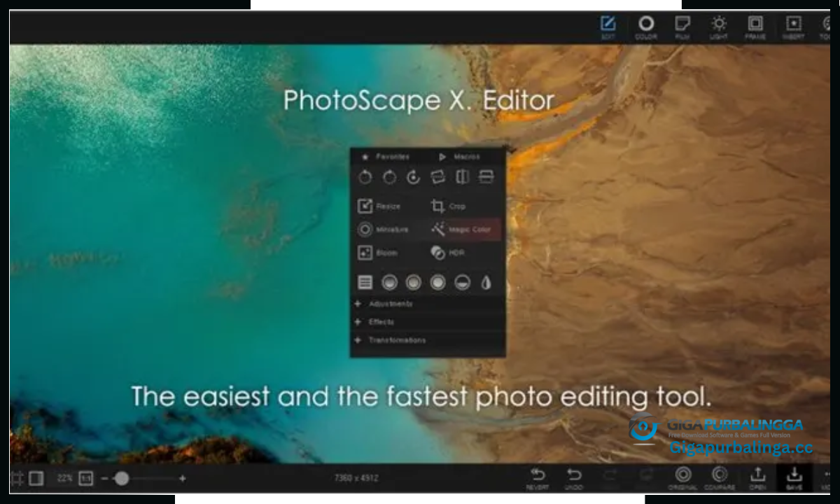Rotate image clockwise (second rotate icon)
840x504 pixels.
pyautogui.click(x=389, y=177)
